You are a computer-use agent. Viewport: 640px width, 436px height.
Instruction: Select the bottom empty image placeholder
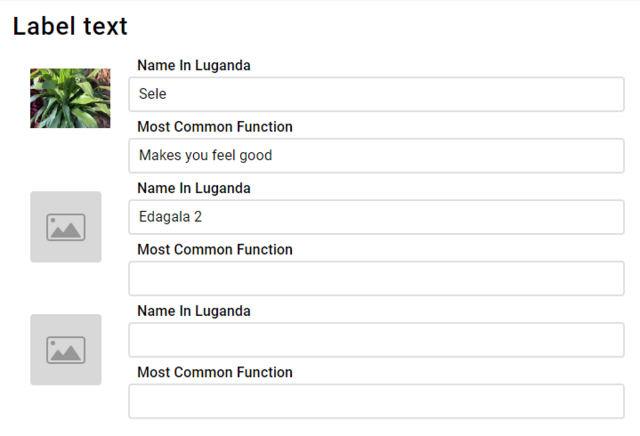(66, 349)
